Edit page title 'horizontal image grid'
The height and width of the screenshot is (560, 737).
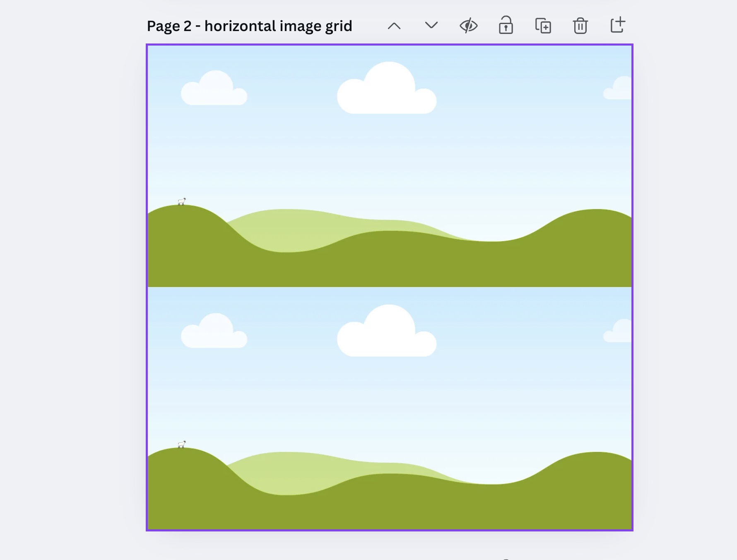click(278, 26)
